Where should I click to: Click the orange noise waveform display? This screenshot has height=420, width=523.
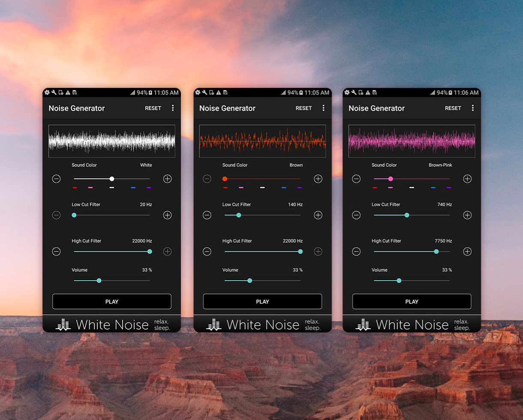pyautogui.click(x=262, y=141)
